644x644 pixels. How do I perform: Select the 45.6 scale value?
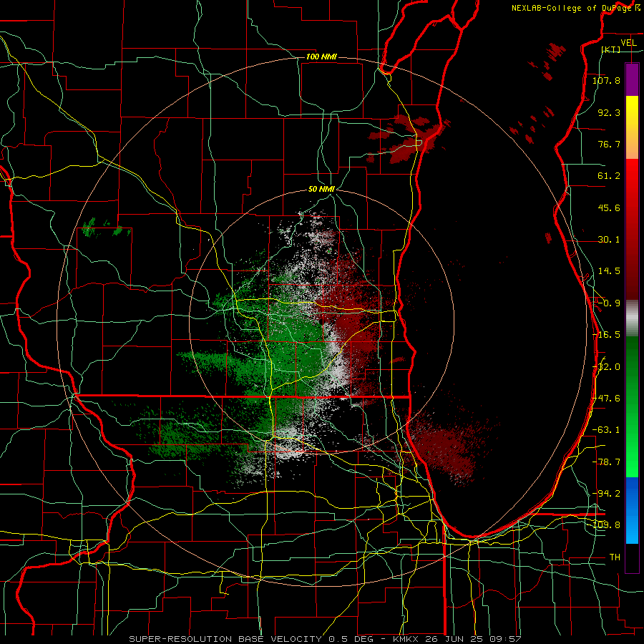click(x=609, y=208)
